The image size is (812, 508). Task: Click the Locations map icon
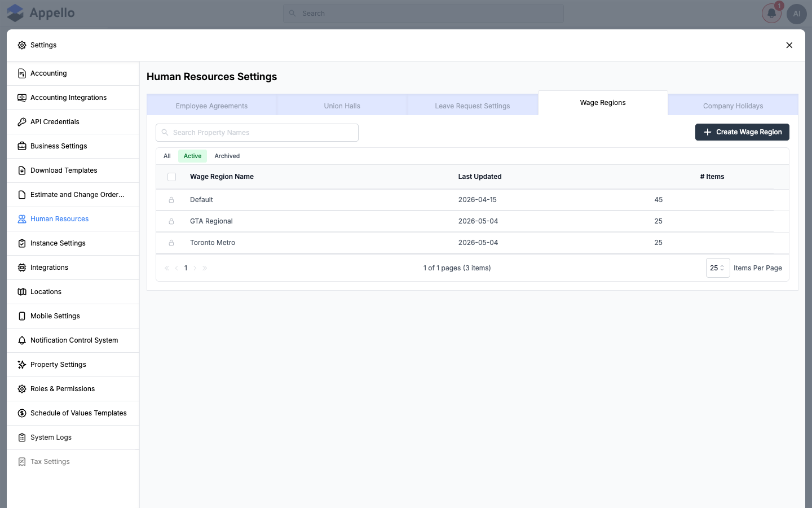coord(22,292)
